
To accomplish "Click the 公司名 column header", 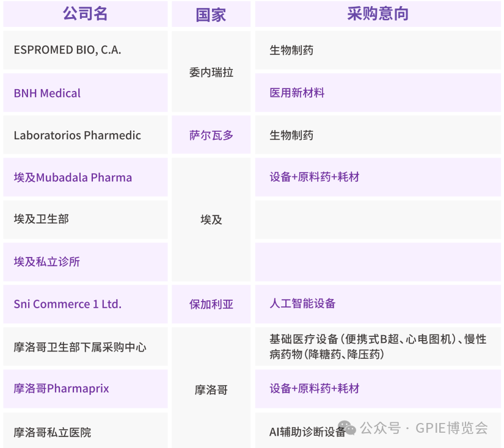I will [x=85, y=14].
